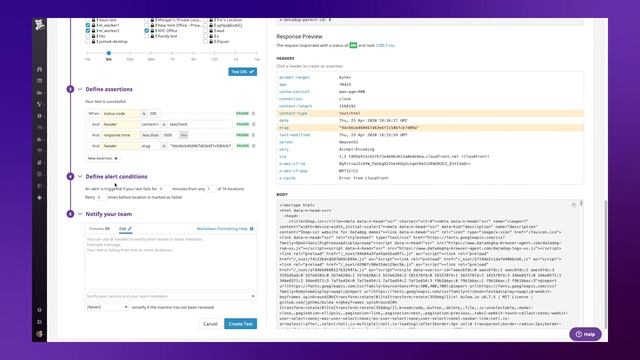
Task: Delete the response time assertion
Action: coord(253,135)
